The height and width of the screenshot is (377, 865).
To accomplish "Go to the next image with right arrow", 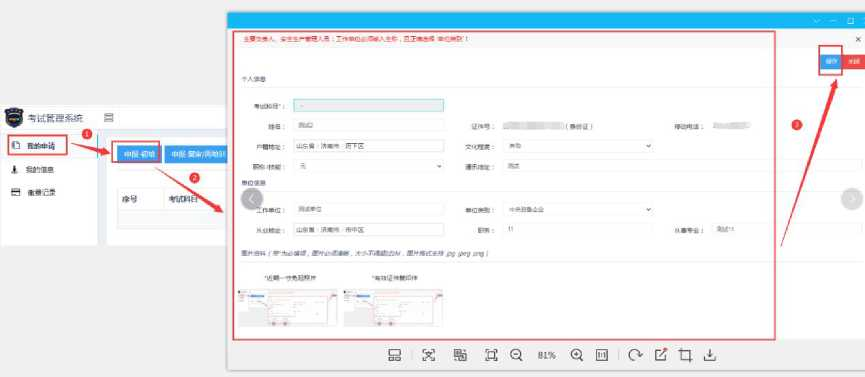I will (x=852, y=199).
